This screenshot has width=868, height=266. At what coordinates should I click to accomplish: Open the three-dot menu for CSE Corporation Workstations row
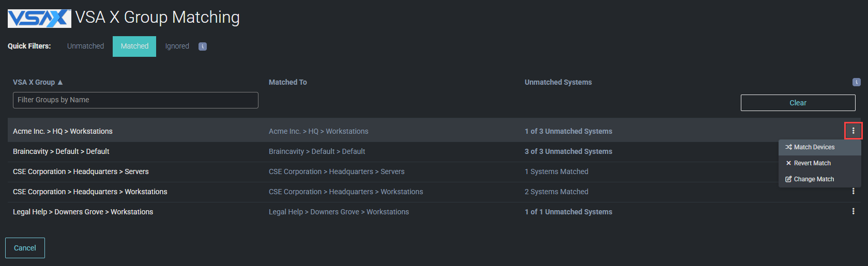click(x=853, y=192)
